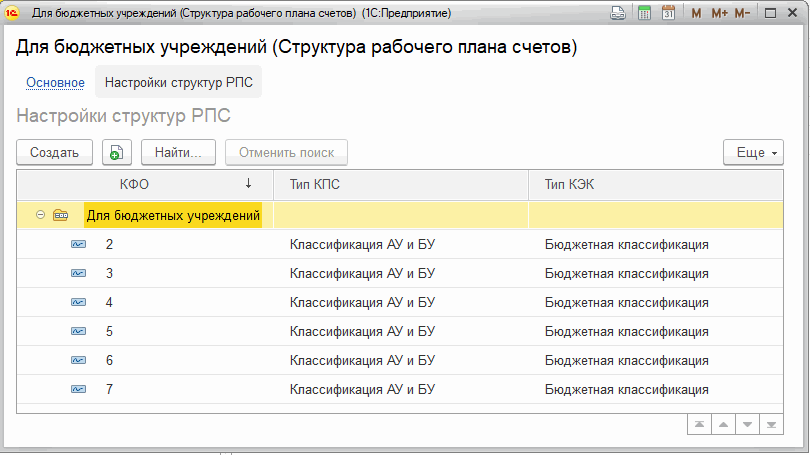Click the Тип КЭК column header

(x=570, y=184)
